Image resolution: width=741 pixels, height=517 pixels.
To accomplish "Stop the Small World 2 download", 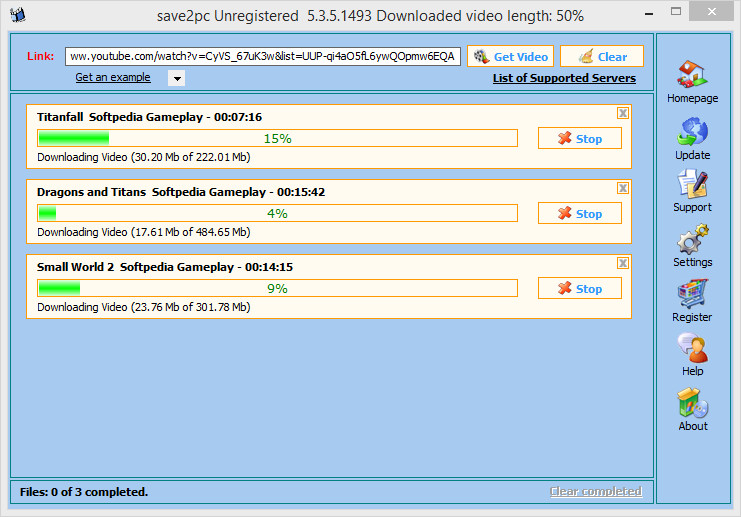I will (580, 288).
